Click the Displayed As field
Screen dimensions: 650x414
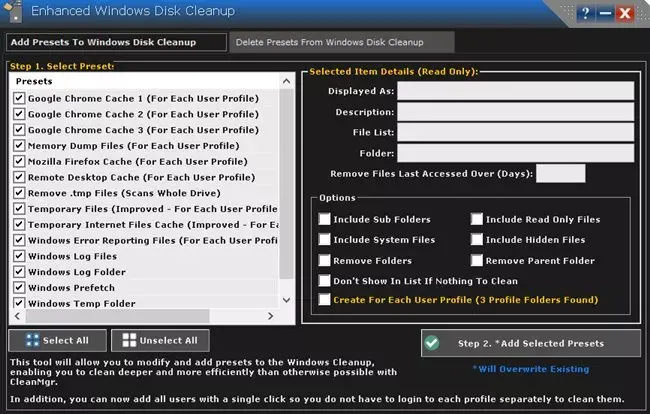(x=515, y=91)
